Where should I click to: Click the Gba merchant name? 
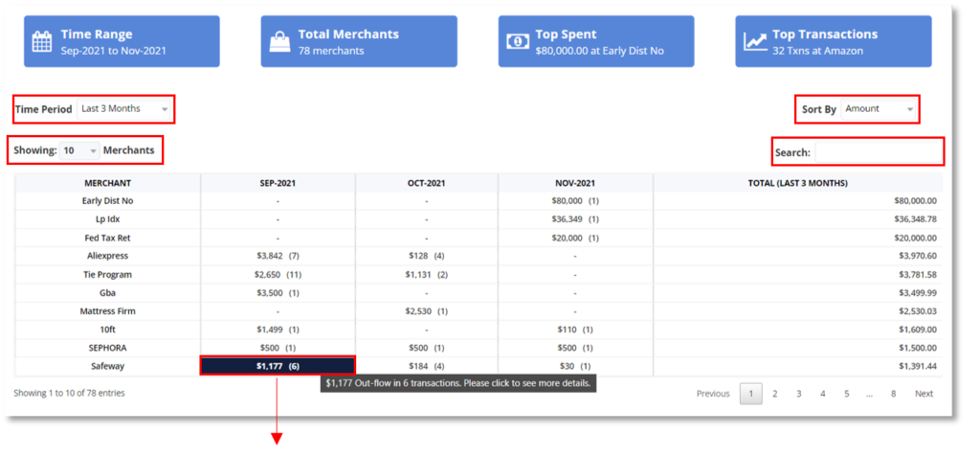coord(107,293)
